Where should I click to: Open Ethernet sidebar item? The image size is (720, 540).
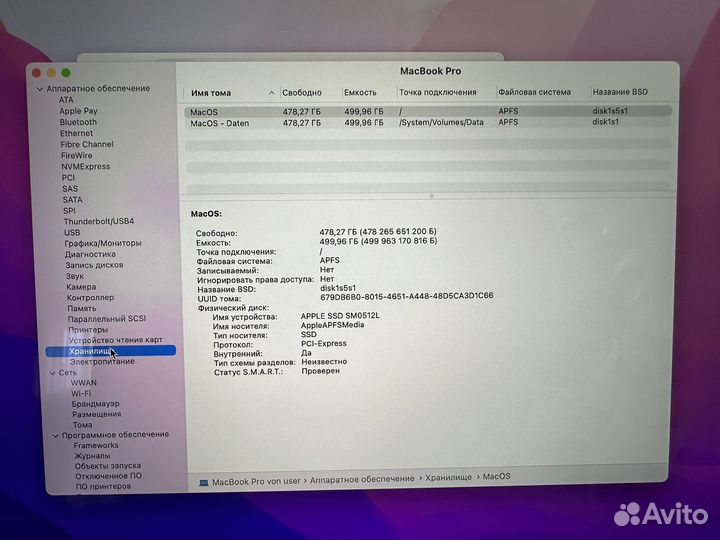coord(77,133)
